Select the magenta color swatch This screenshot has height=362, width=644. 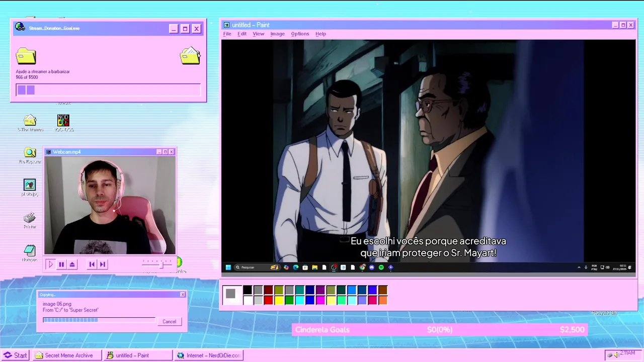(x=320, y=300)
